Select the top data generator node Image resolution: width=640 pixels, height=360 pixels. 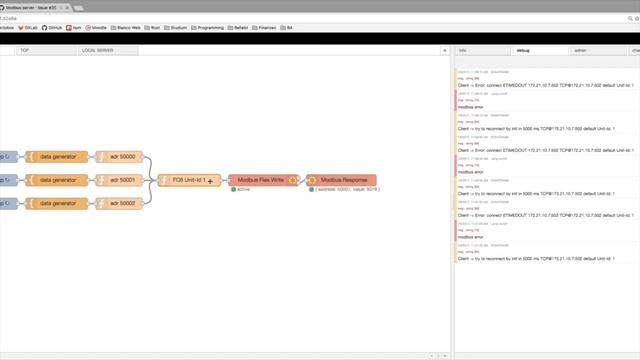tap(57, 157)
